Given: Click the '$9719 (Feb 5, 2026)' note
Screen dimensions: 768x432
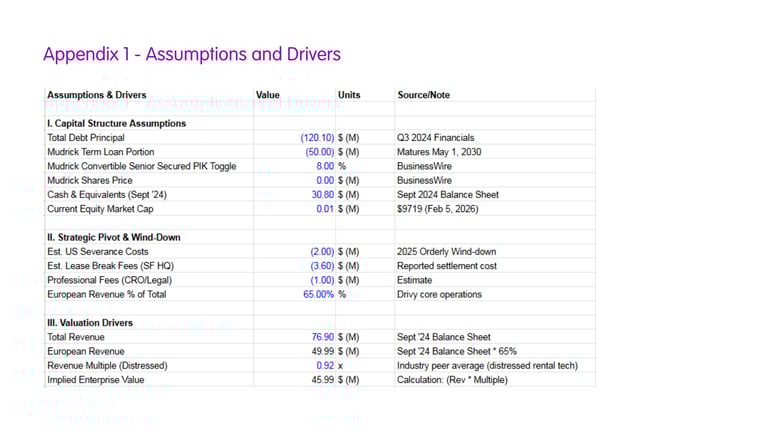Looking at the screenshot, I should click(x=437, y=209).
